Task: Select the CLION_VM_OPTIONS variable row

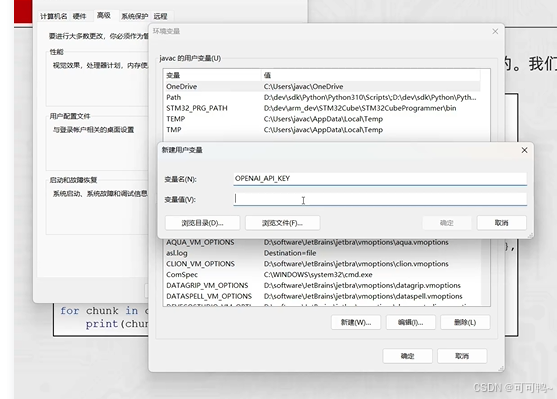Action: 323,264
